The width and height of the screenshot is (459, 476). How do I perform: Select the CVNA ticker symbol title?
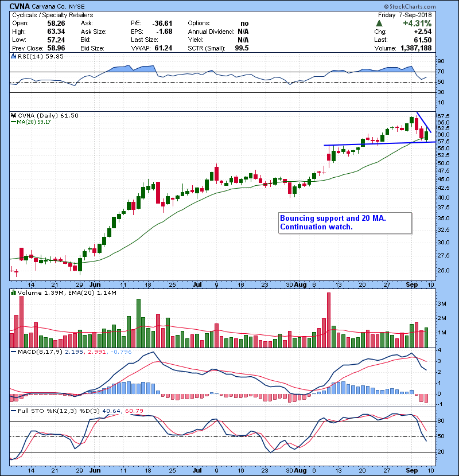coord(20,6)
